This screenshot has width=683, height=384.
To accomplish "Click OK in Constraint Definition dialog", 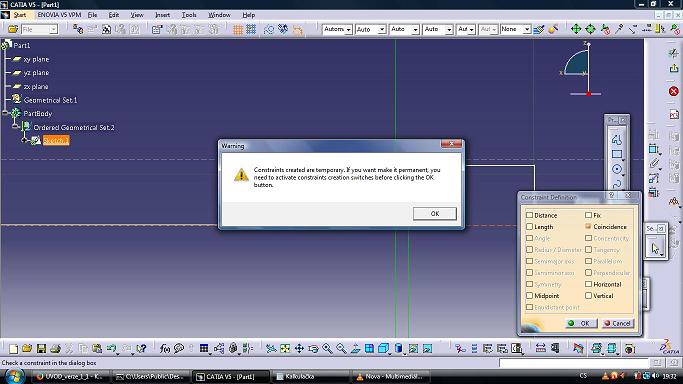I will click(x=581, y=323).
